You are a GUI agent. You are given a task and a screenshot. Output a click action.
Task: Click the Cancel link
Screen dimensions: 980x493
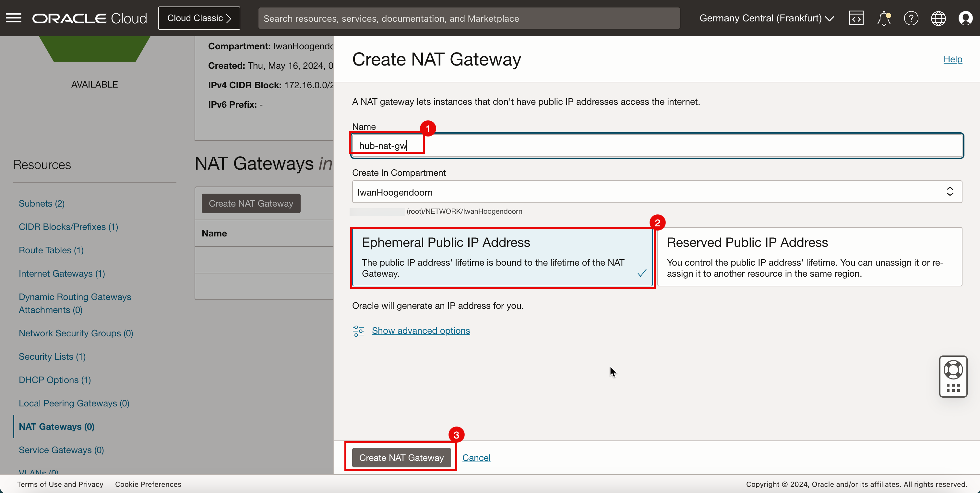tap(476, 458)
